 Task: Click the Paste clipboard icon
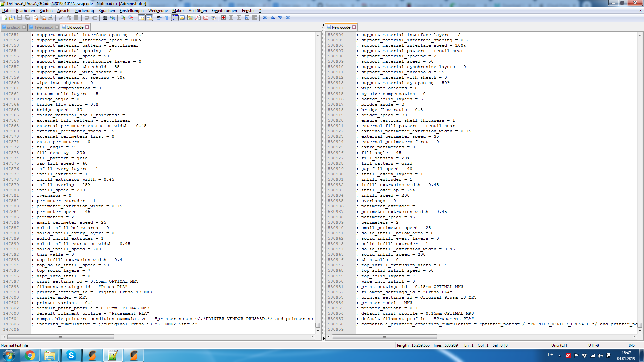76,18
